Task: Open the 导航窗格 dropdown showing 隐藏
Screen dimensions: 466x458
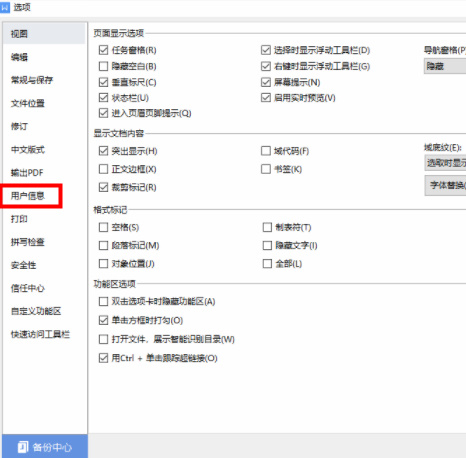Action: 445,66
